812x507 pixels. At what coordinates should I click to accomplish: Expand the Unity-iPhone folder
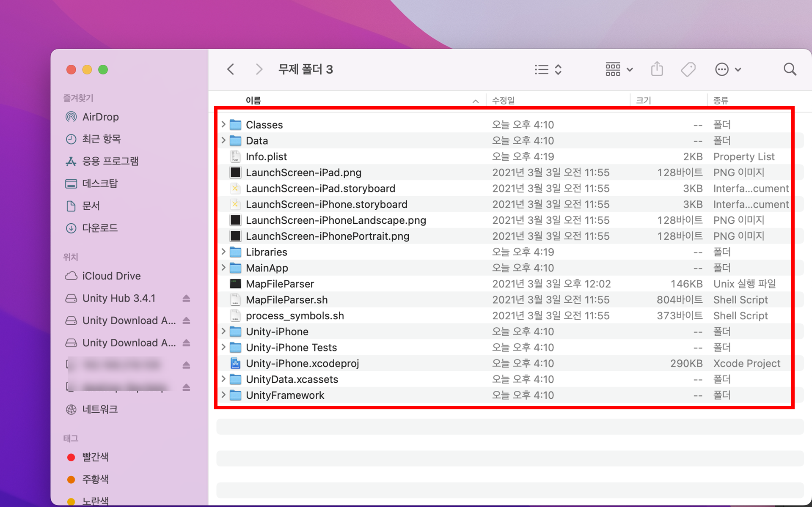(223, 332)
